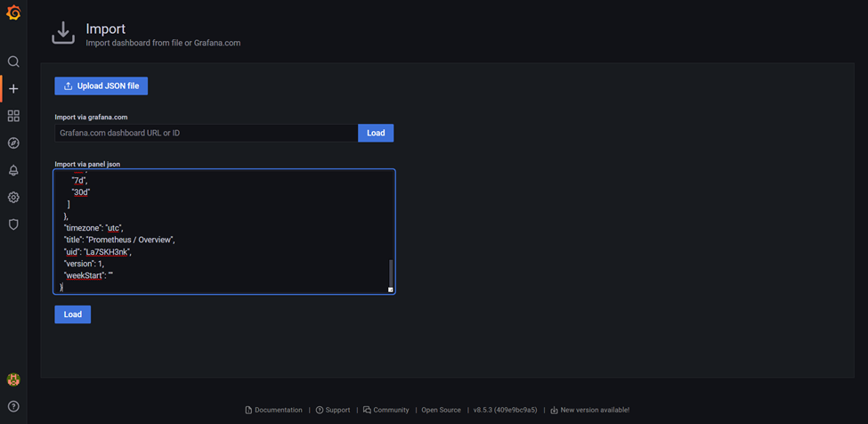
Task: Open the Community footer link
Action: 386,410
